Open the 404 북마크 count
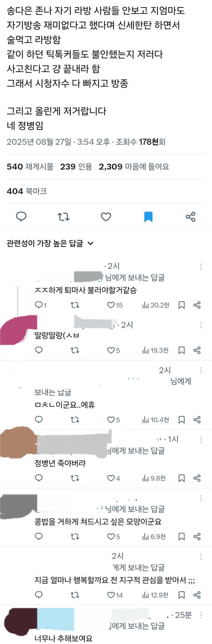 pos(26,191)
